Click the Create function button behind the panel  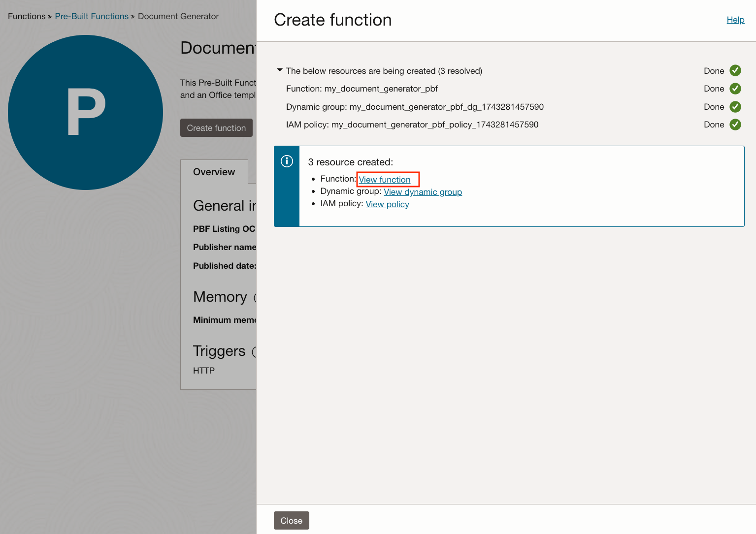(216, 128)
